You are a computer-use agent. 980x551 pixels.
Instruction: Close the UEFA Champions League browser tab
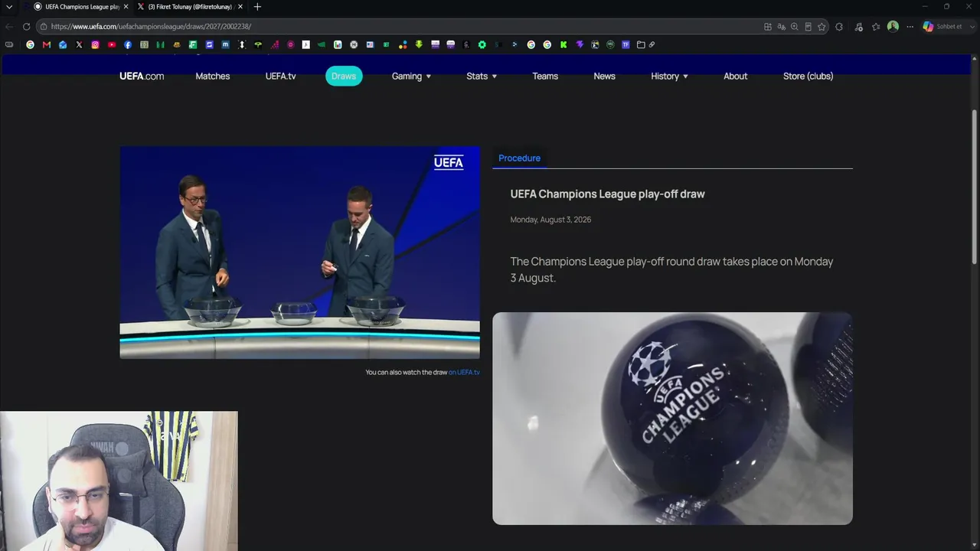point(126,7)
